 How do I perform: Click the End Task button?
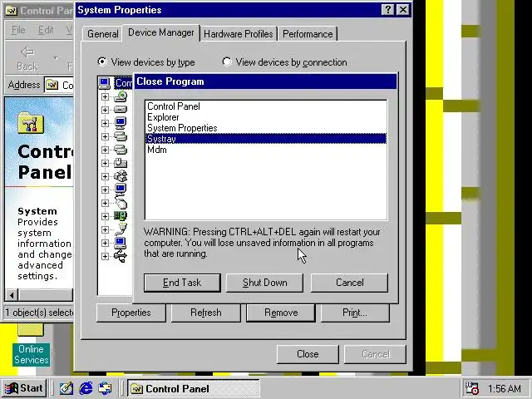pyautogui.click(x=182, y=283)
